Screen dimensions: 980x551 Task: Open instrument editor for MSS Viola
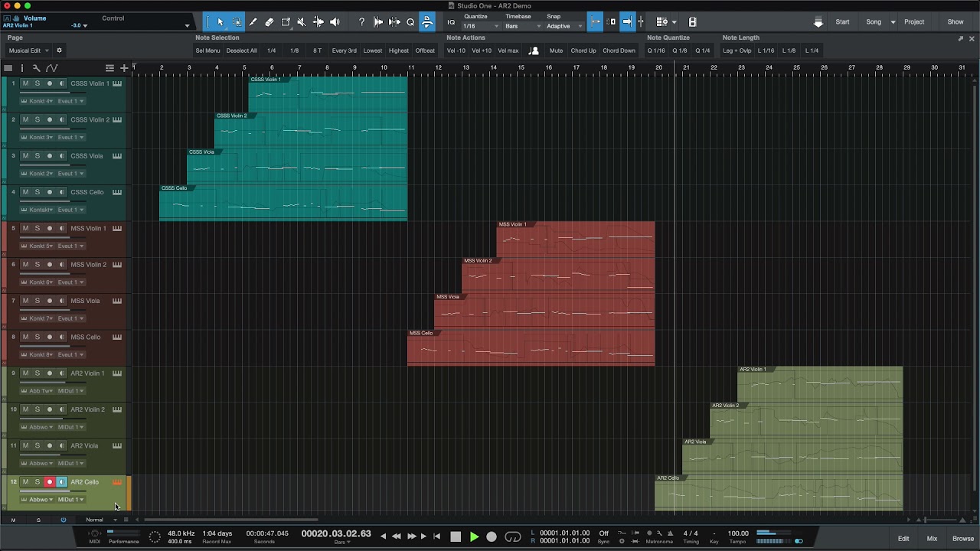[117, 301]
